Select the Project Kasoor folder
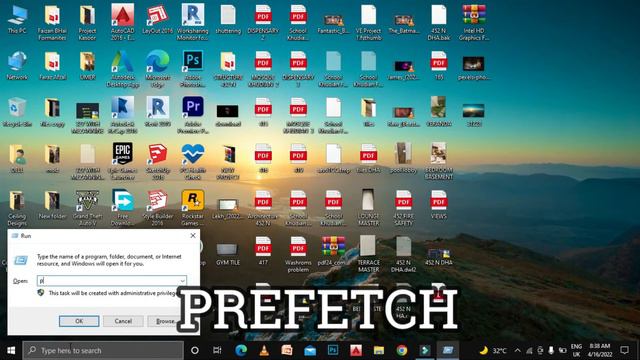This screenshot has width=640, height=360. coord(87,22)
